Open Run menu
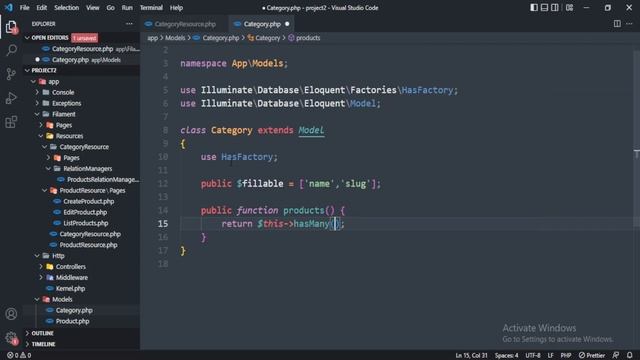 pos(127,8)
